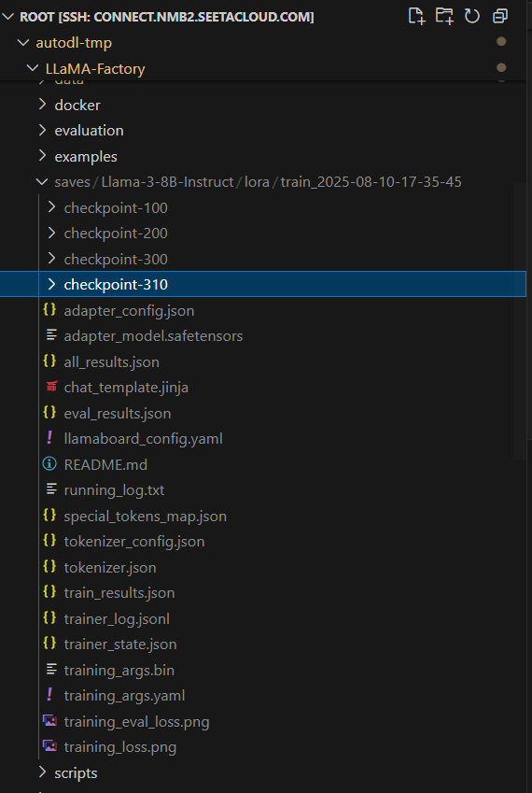Collapse all folders in Explorer
Image resolution: width=532 pixels, height=793 pixels.
coord(500,16)
